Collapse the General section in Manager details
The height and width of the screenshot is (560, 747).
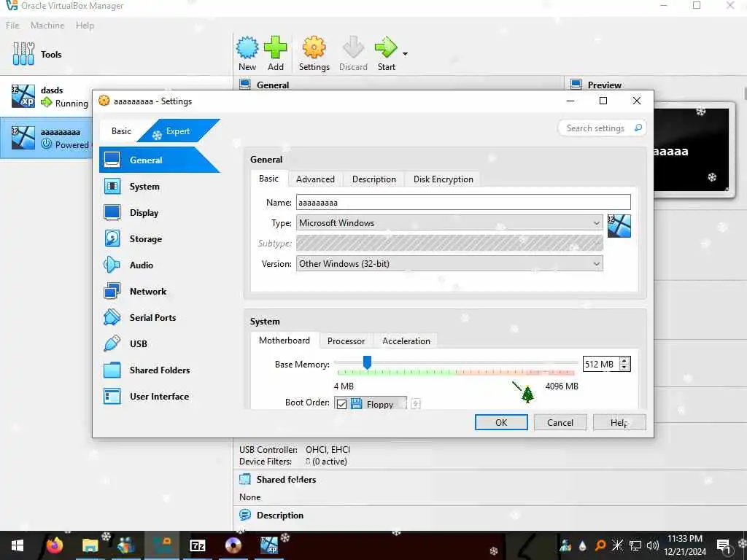tap(244, 85)
